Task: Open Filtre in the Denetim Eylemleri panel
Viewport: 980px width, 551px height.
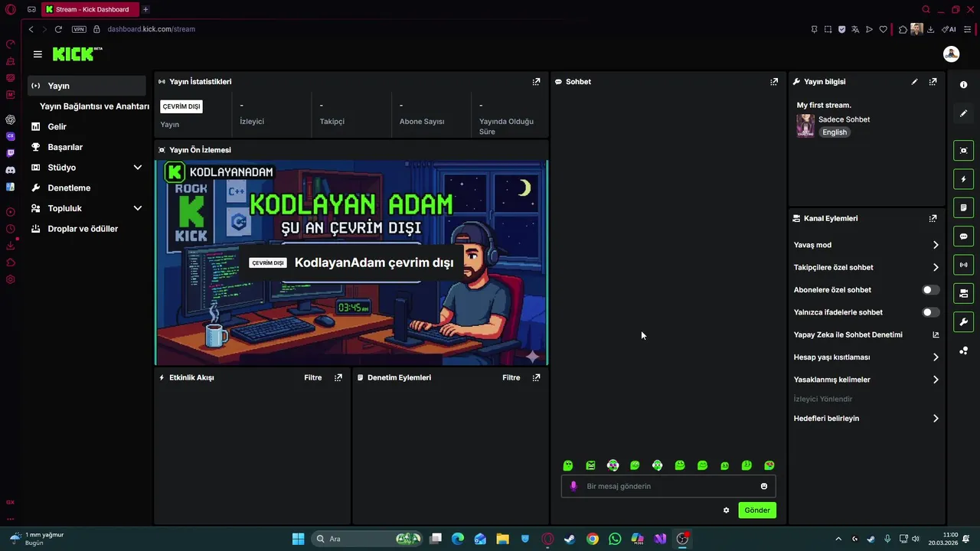Action: pos(511,377)
